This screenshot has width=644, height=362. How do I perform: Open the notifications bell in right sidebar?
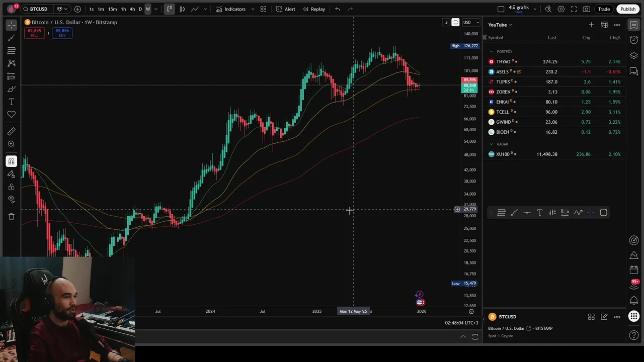click(634, 301)
